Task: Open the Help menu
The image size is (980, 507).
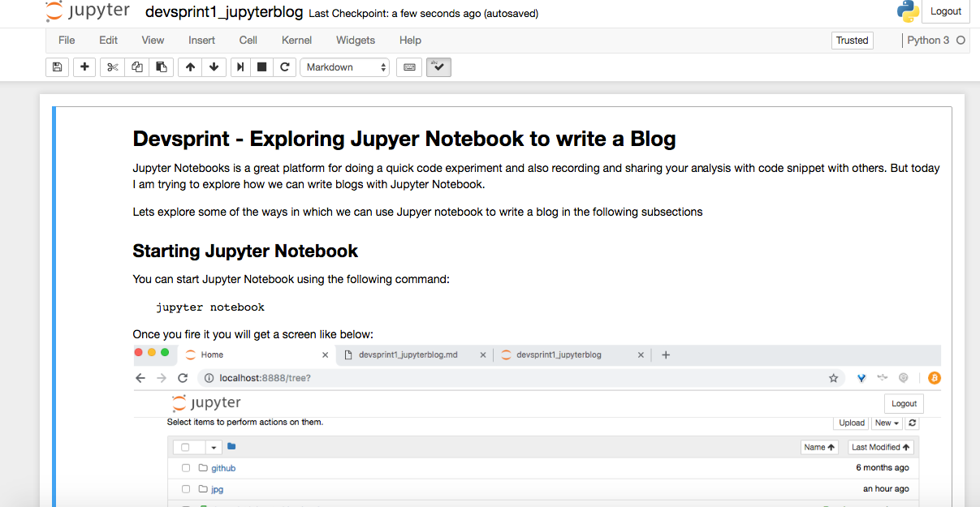Action: click(410, 40)
